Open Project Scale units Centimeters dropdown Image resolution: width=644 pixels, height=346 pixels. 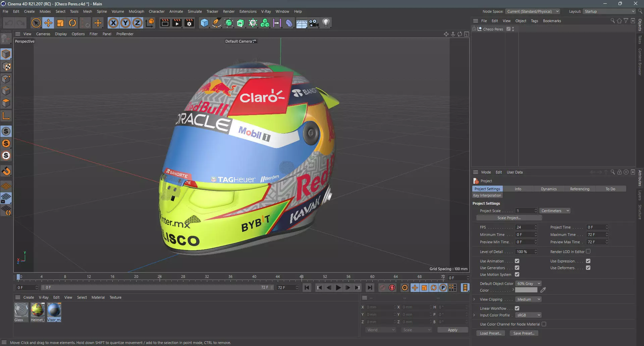[x=555, y=211]
